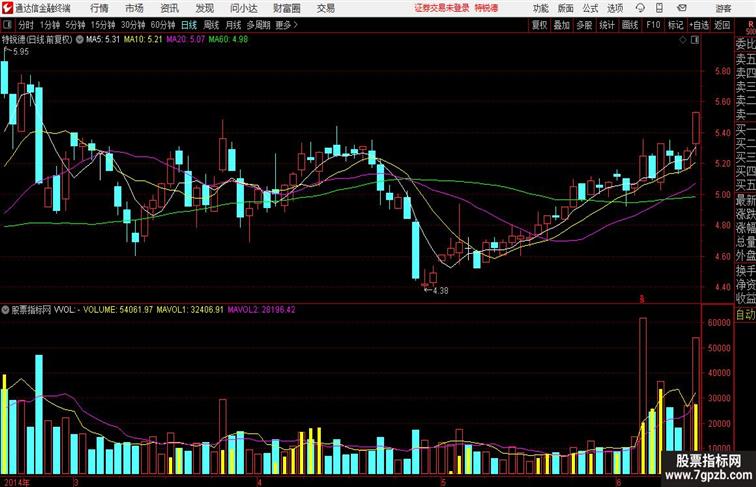Expand the MA indicator settings round arrow
756x487 pixels.
[80, 40]
